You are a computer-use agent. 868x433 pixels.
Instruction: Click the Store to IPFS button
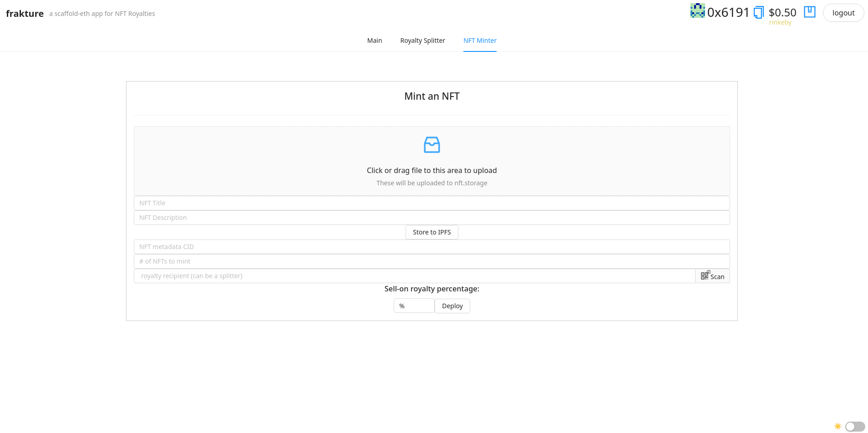[431, 232]
